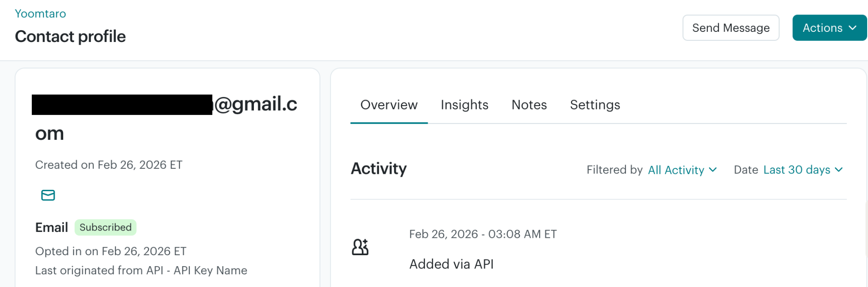This screenshot has width=868, height=287.
Task: Click the green Subscribed status badge
Action: point(106,227)
